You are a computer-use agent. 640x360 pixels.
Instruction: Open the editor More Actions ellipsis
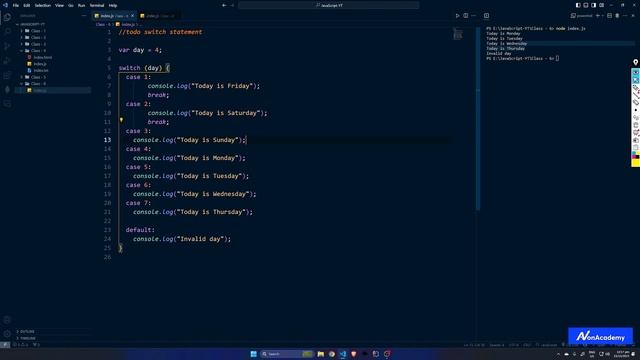473,16
